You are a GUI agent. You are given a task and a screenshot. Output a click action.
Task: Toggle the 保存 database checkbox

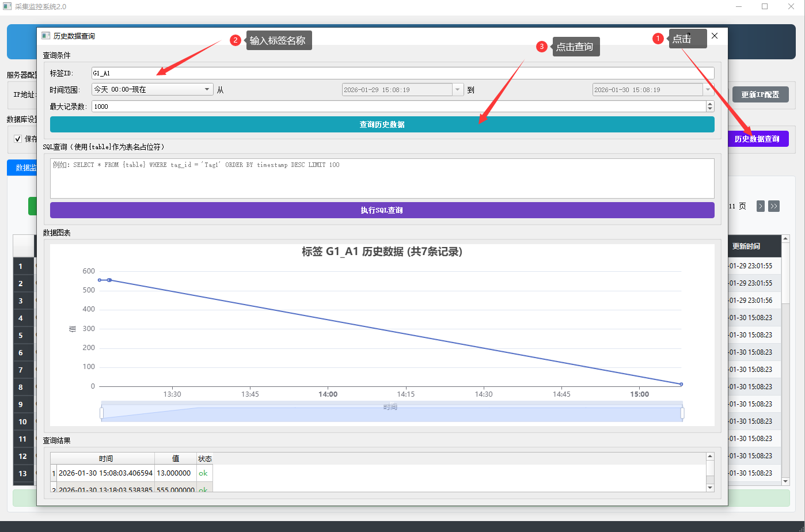[x=18, y=139]
